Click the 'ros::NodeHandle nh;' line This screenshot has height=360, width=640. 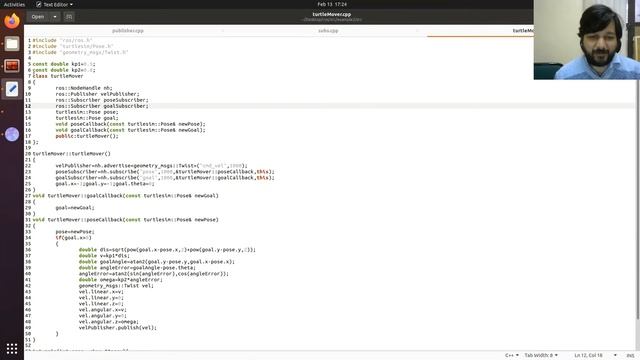click(84, 88)
